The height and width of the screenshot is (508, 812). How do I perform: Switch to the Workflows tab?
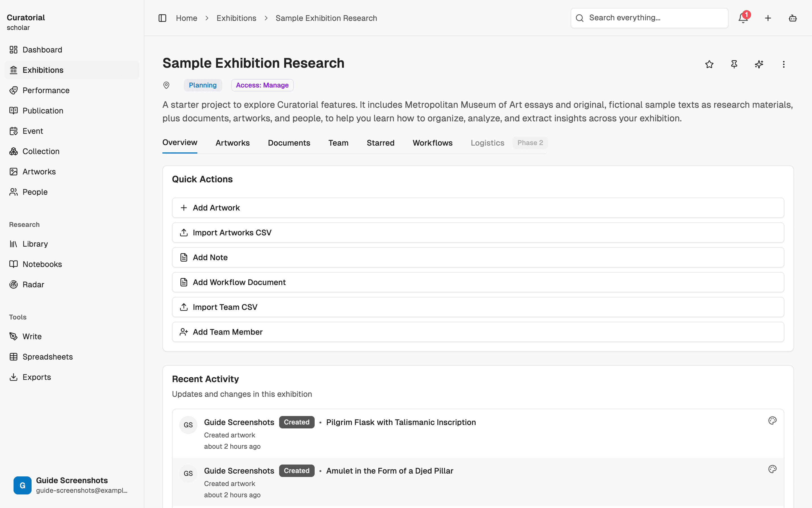(x=433, y=143)
